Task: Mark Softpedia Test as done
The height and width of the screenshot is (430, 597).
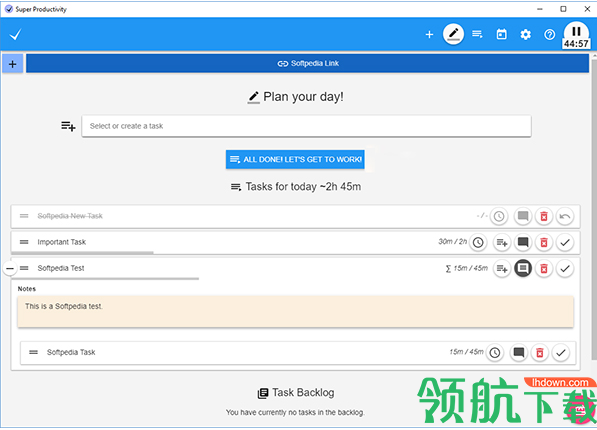Action: (565, 269)
